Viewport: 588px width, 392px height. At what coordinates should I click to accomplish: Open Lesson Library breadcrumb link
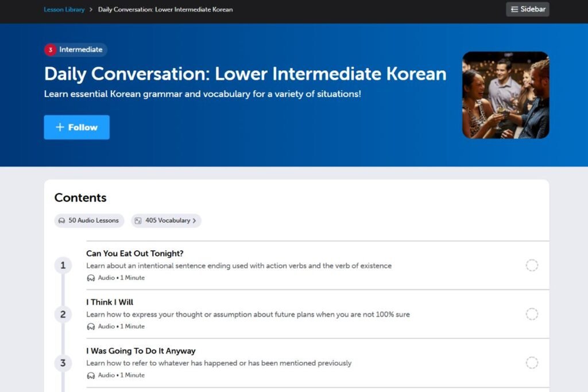pyautogui.click(x=64, y=10)
